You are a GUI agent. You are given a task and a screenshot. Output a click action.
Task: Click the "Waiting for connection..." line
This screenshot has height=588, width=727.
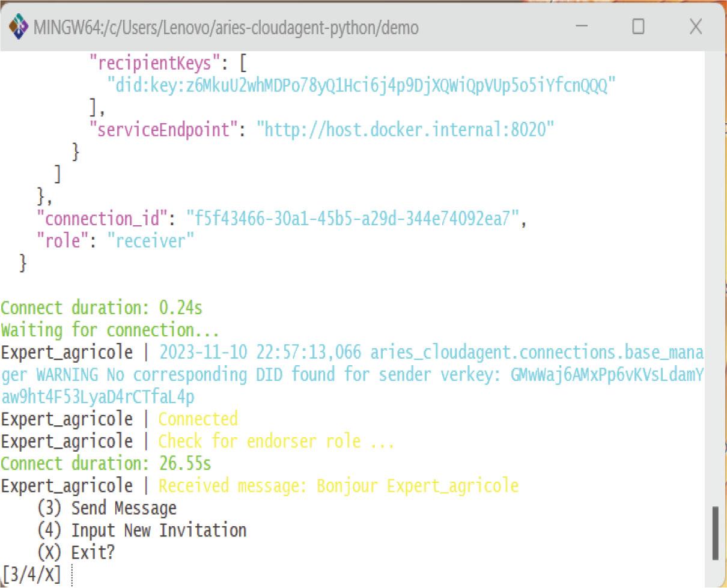(x=110, y=330)
